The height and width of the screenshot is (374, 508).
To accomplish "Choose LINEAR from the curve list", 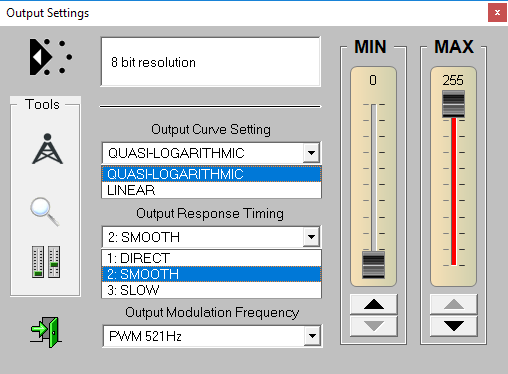I will 211,190.
